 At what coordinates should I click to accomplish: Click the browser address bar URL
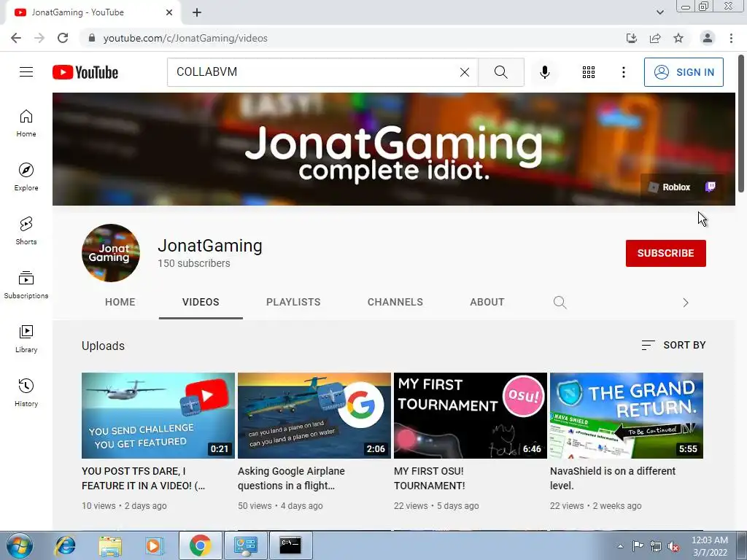pos(185,38)
